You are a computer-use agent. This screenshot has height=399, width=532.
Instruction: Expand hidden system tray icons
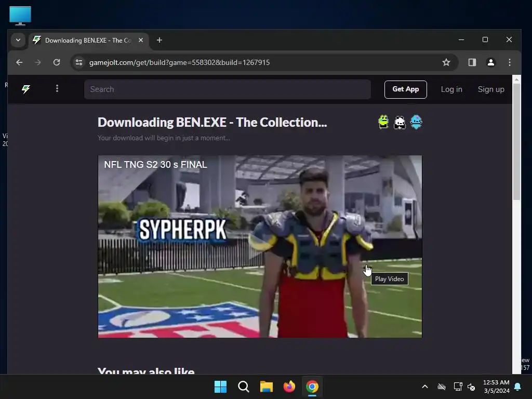pos(425,387)
